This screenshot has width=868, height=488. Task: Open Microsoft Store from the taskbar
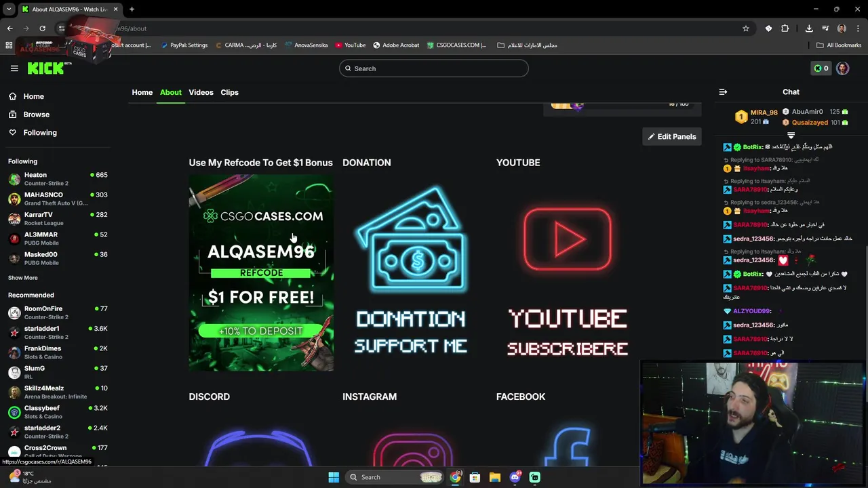(x=475, y=477)
